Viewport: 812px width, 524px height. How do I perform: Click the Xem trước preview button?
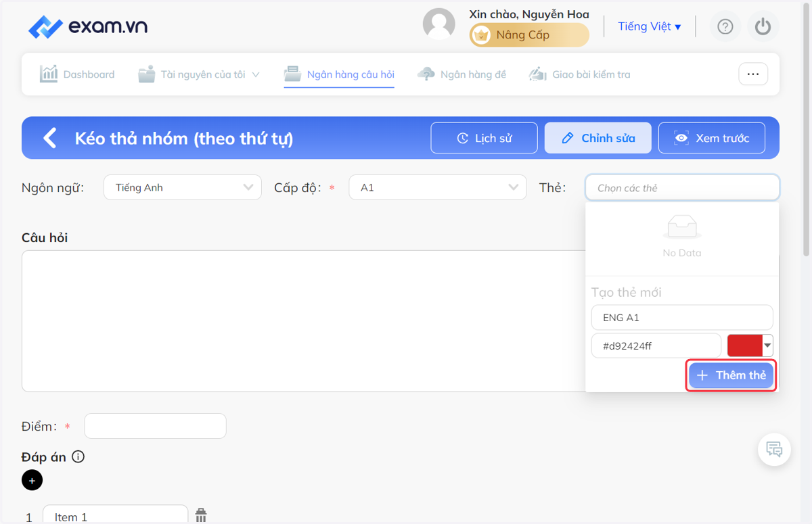point(712,138)
